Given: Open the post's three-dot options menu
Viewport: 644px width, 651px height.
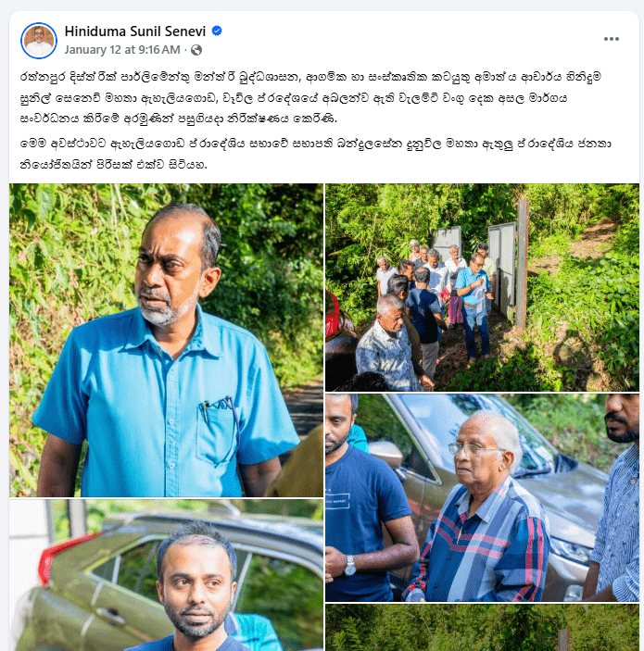Looking at the screenshot, I should [x=612, y=39].
